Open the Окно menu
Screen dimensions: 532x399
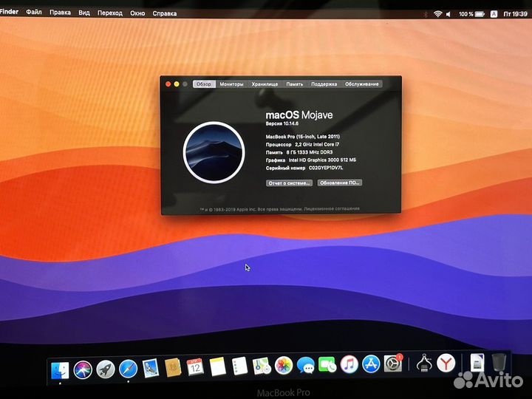(137, 13)
